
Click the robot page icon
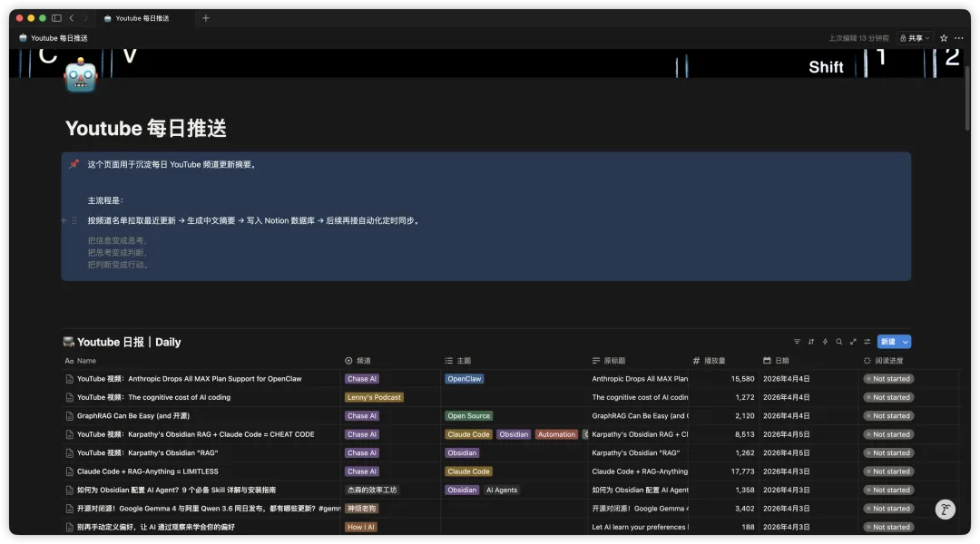tap(81, 76)
